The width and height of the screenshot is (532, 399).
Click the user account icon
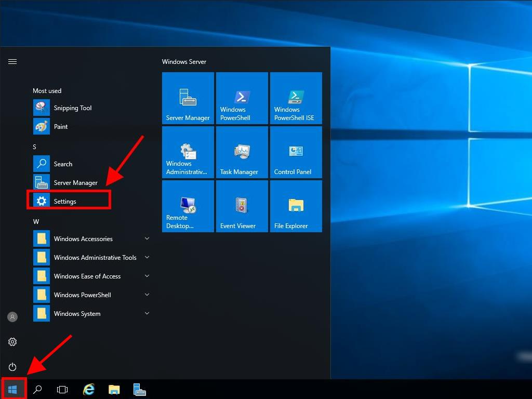(x=12, y=317)
